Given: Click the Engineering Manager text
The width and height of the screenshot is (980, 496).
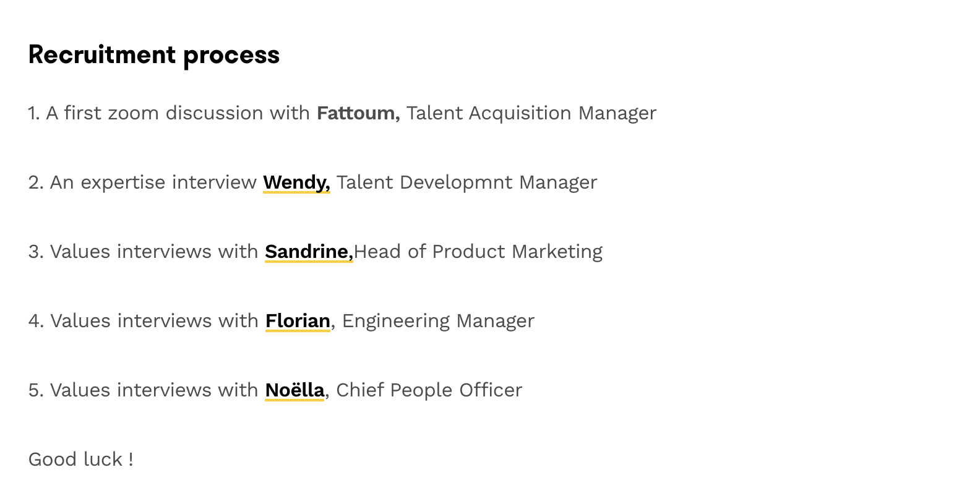Looking at the screenshot, I should pyautogui.click(x=438, y=321).
